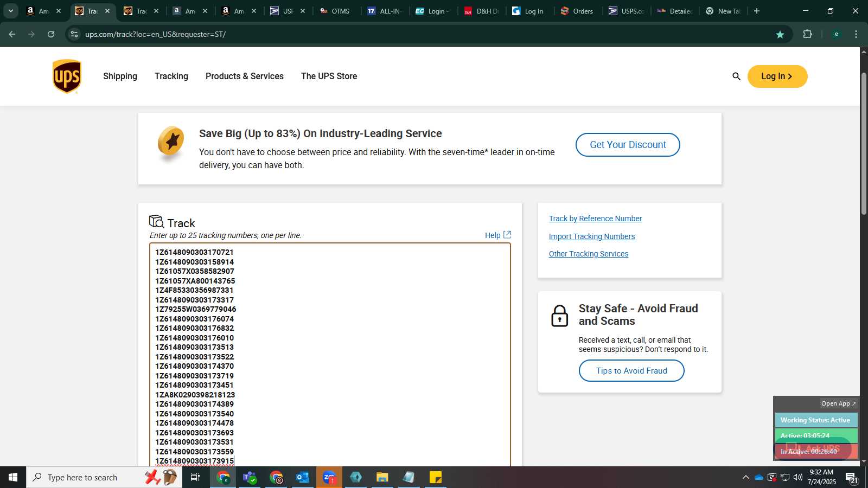Image resolution: width=868 pixels, height=488 pixels.
Task: Open Shipping menu
Action: tap(120, 76)
